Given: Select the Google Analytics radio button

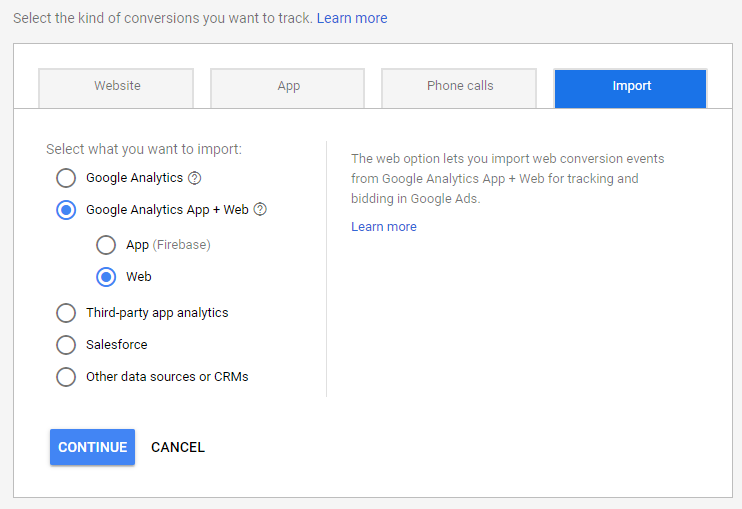Looking at the screenshot, I should [x=66, y=178].
